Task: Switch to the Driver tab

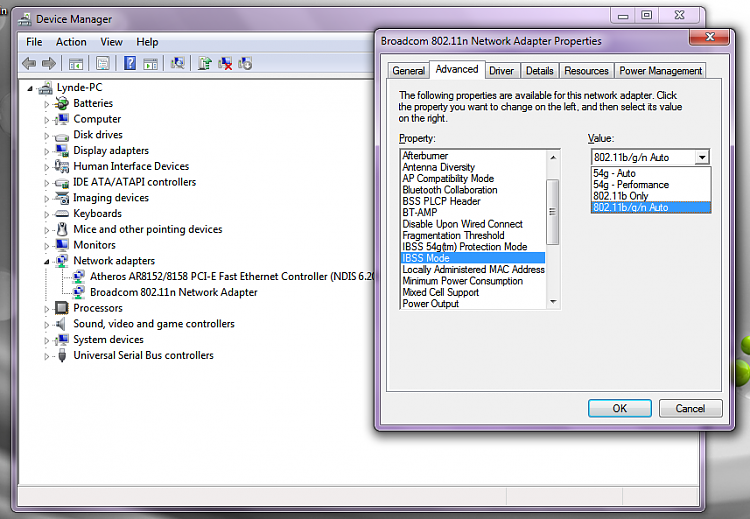Action: pos(501,71)
